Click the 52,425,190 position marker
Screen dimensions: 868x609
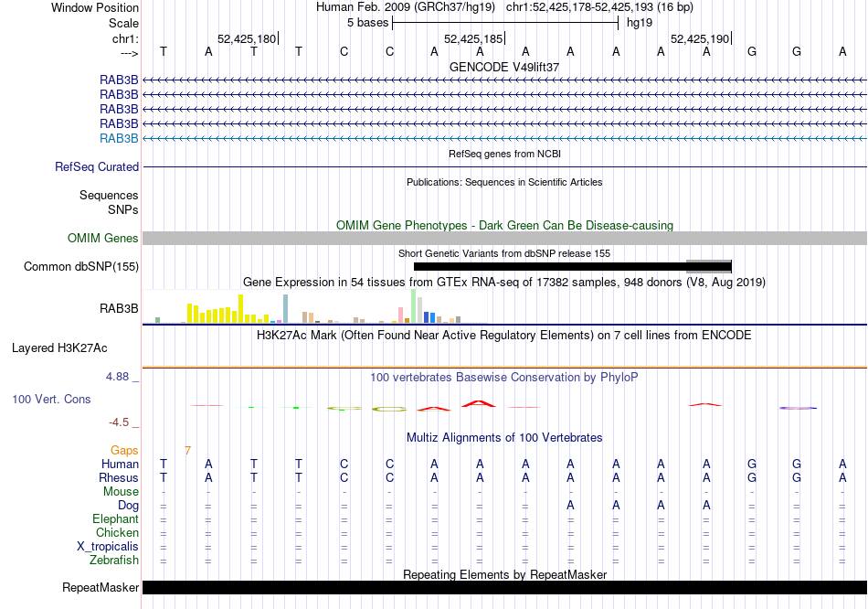click(700, 38)
